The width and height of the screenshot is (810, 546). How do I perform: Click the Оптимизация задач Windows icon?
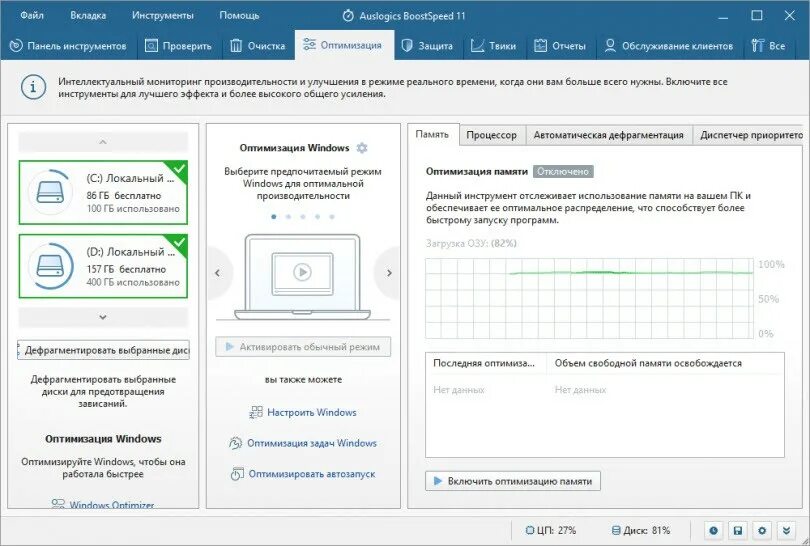click(236, 443)
